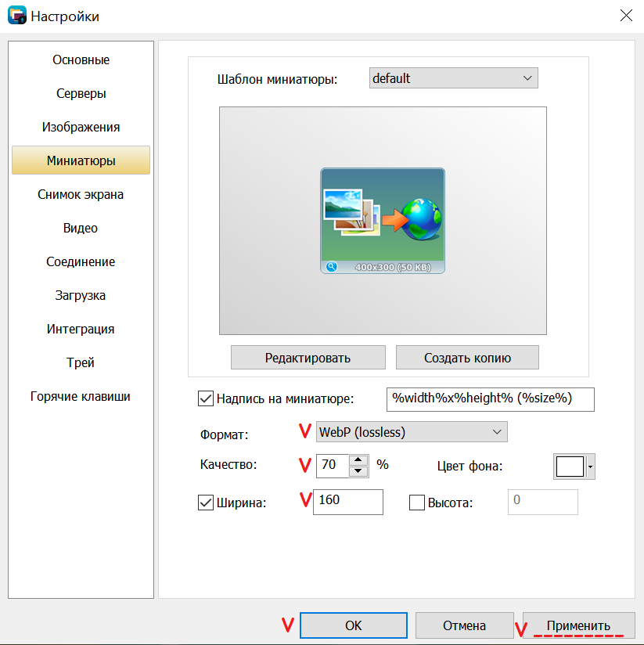Screen dimensions: 644x645
Task: Open the Загрузка settings page
Action: click(x=81, y=295)
